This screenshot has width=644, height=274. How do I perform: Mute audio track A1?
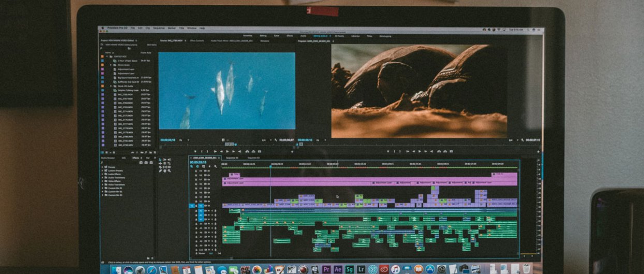[x=207, y=211]
